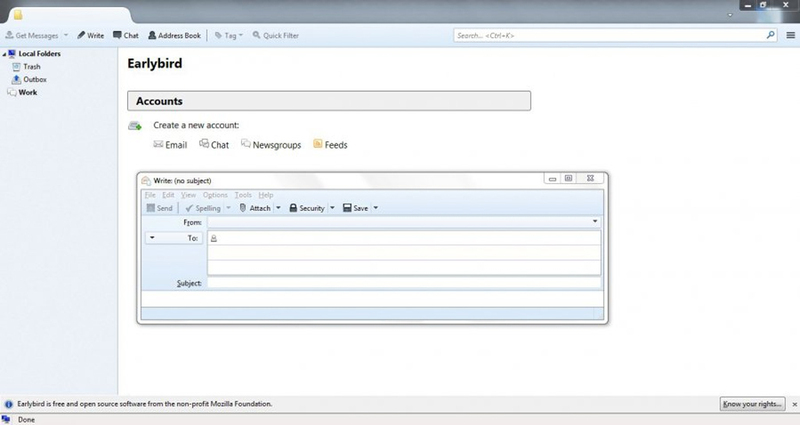The height and width of the screenshot is (425, 800).
Task: Click the create account icon beside heading
Action: (135, 126)
